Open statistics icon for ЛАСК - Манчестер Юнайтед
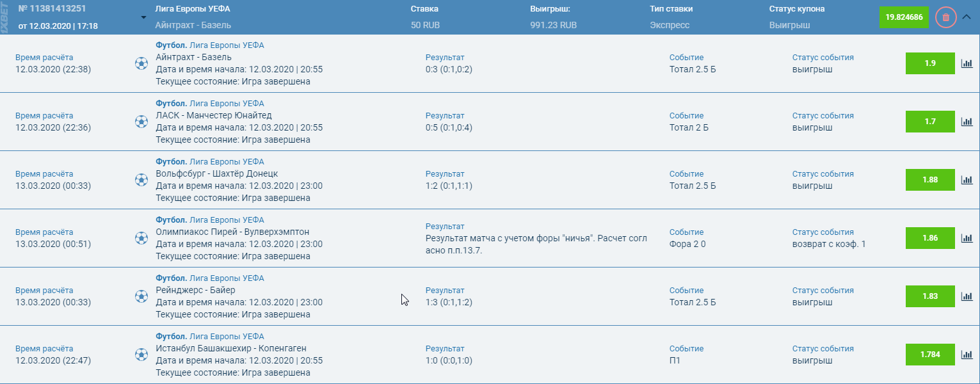This screenshot has width=980, height=384. (967, 122)
